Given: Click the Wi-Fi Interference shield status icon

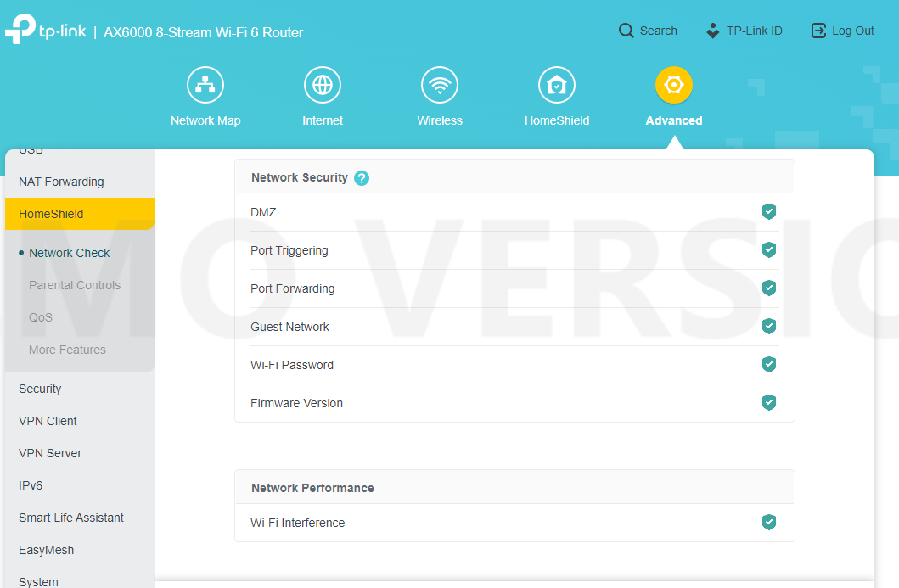Looking at the screenshot, I should pos(769,522).
